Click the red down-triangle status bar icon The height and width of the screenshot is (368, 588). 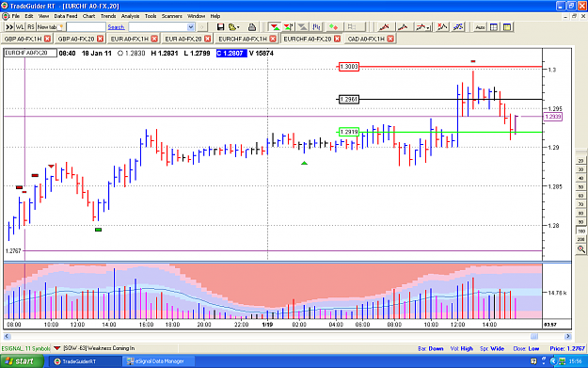point(57,348)
